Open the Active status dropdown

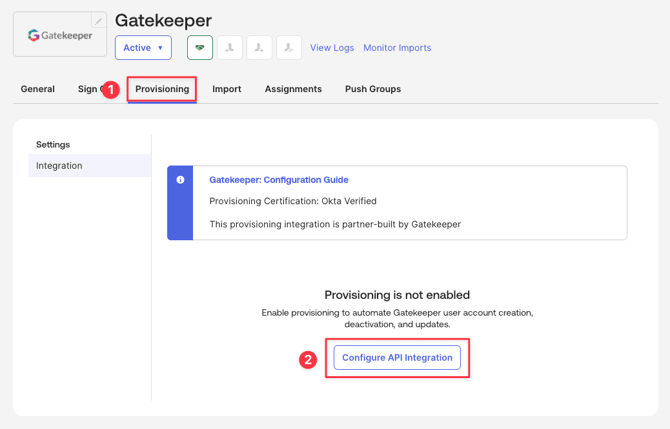pos(143,47)
